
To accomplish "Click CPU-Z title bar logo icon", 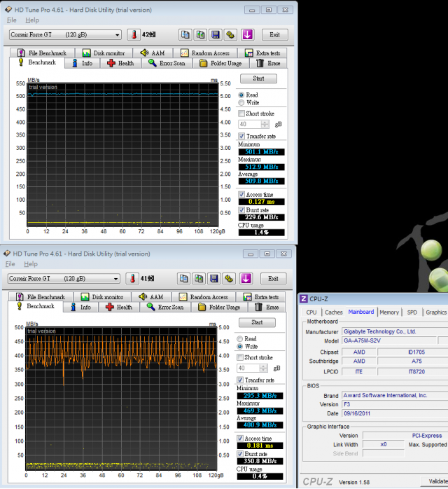I will [303, 298].
